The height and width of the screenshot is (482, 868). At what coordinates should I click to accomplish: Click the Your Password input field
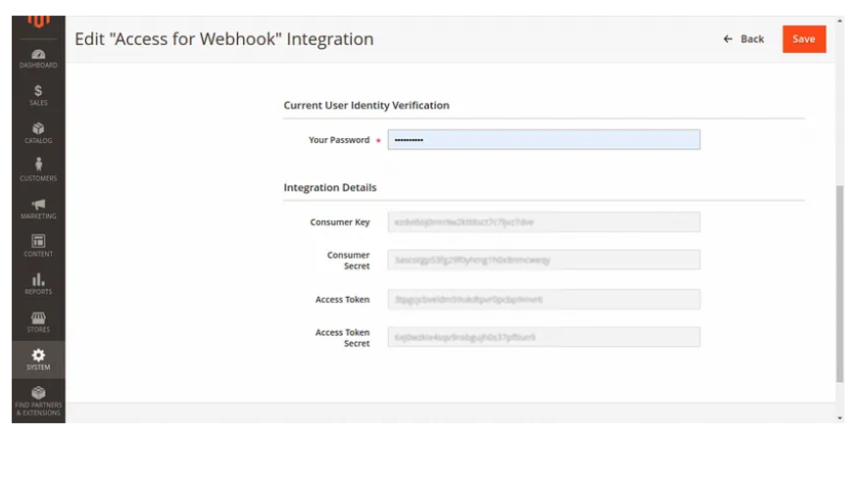pyautogui.click(x=544, y=140)
